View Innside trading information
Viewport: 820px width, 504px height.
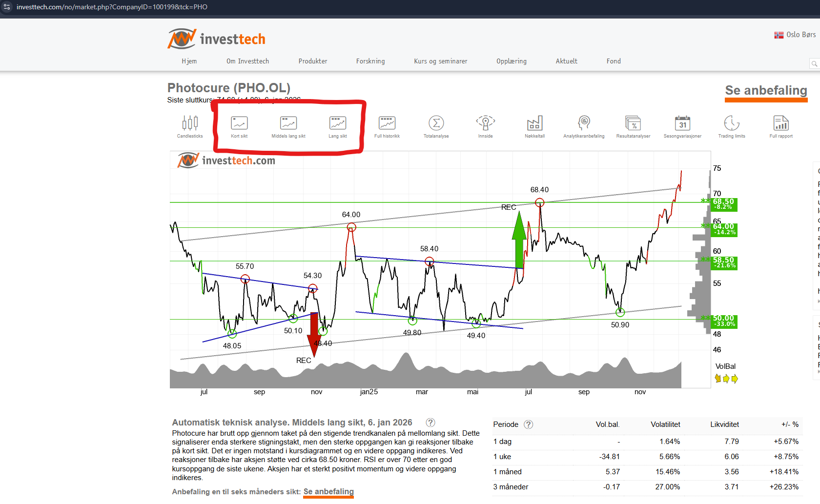(485, 126)
